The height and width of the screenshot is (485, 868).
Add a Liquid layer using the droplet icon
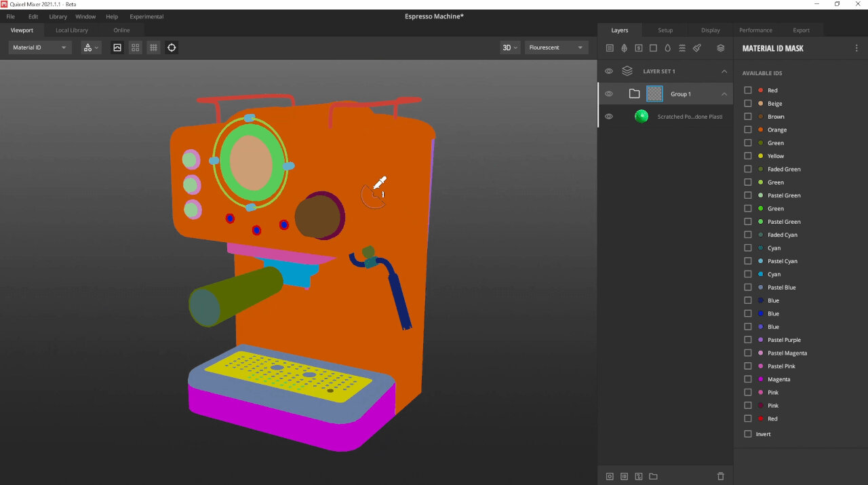click(x=667, y=47)
